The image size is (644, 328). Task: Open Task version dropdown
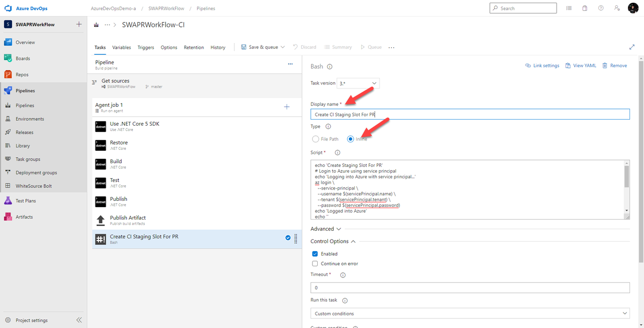(x=358, y=83)
